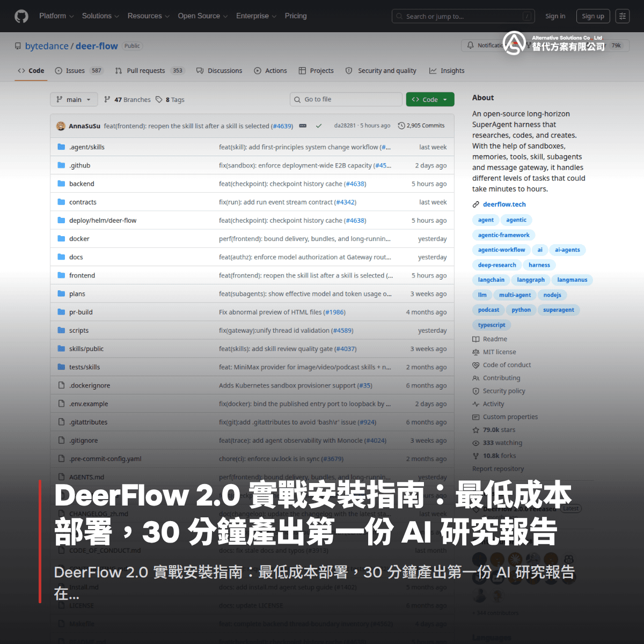Viewport: 644px width, 644px height.
Task: Select the langgraph topic tag
Action: pos(531,280)
